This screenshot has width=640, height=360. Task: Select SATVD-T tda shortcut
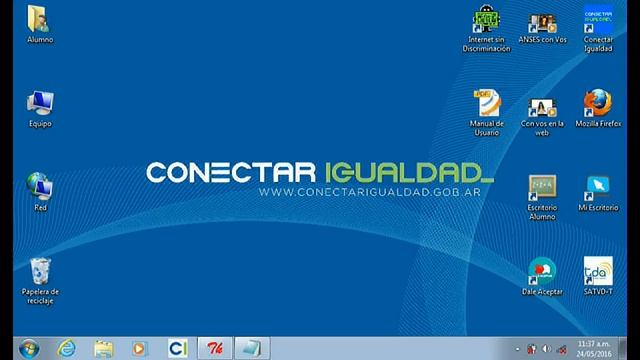tap(598, 276)
